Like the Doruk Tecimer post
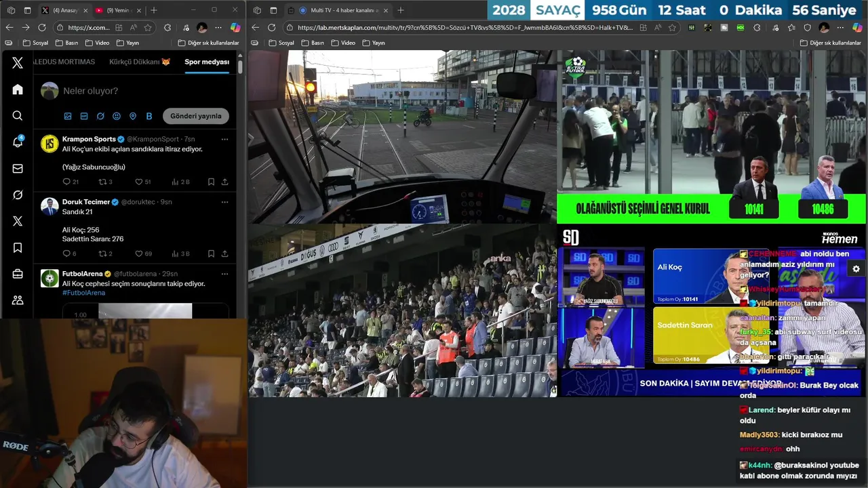This screenshot has width=868, height=488. [139, 253]
